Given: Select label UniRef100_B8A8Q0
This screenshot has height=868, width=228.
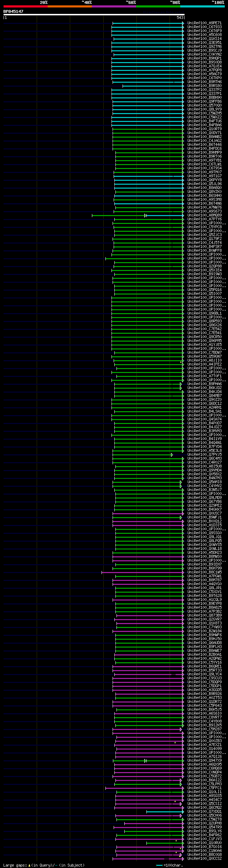Looking at the screenshot, I should [204, 188].
